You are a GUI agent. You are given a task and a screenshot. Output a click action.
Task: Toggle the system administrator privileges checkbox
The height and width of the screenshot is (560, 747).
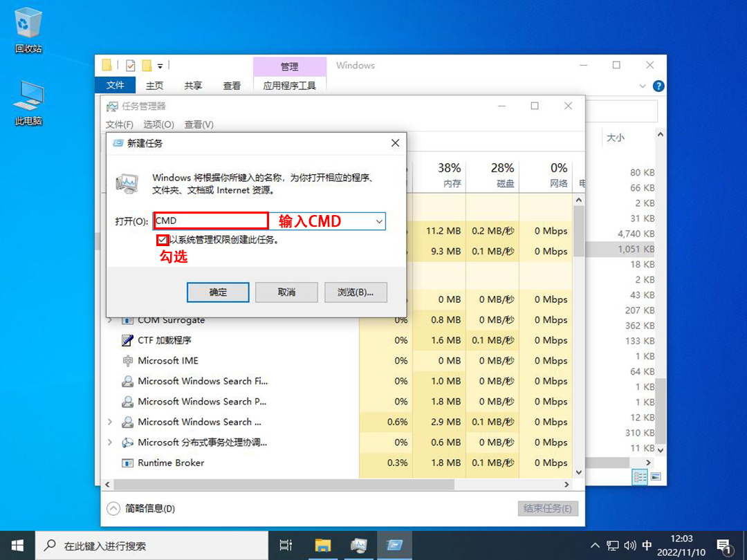pyautogui.click(x=163, y=239)
